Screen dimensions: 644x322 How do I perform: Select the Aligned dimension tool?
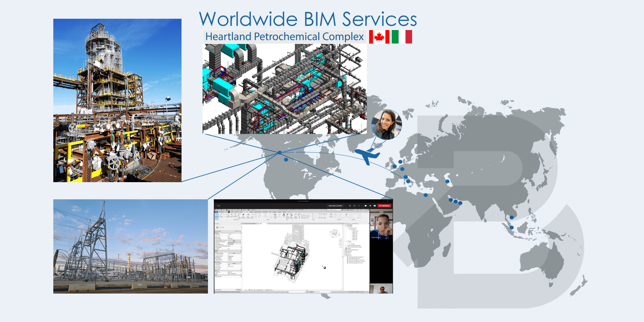click(x=221, y=215)
